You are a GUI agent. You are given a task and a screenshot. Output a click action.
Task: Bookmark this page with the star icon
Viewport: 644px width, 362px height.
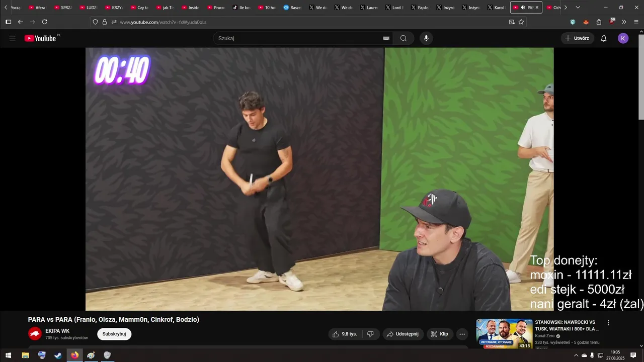(x=521, y=22)
